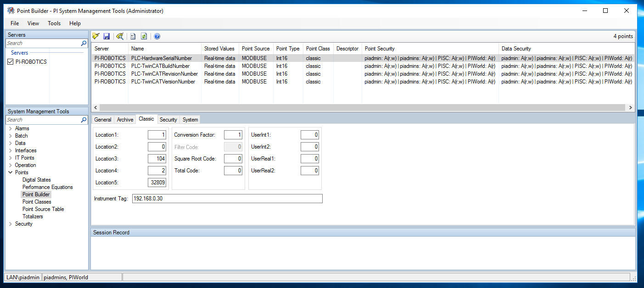Sort by the Name column header
The image size is (644, 288).
click(165, 49)
